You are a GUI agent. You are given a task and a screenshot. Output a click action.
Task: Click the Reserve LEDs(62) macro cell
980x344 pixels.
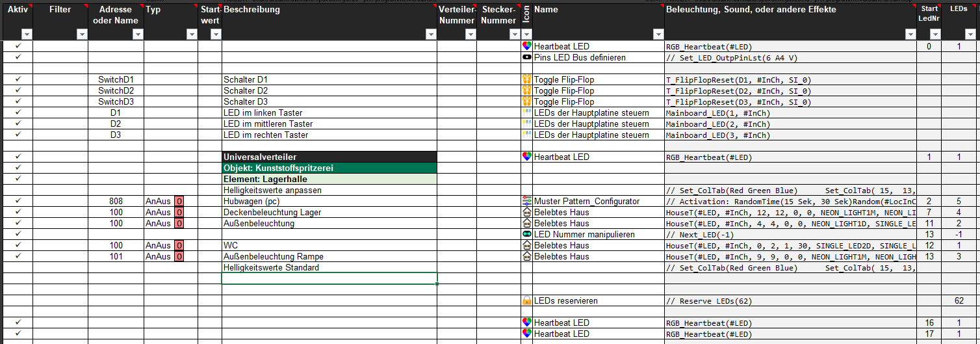(x=790, y=301)
